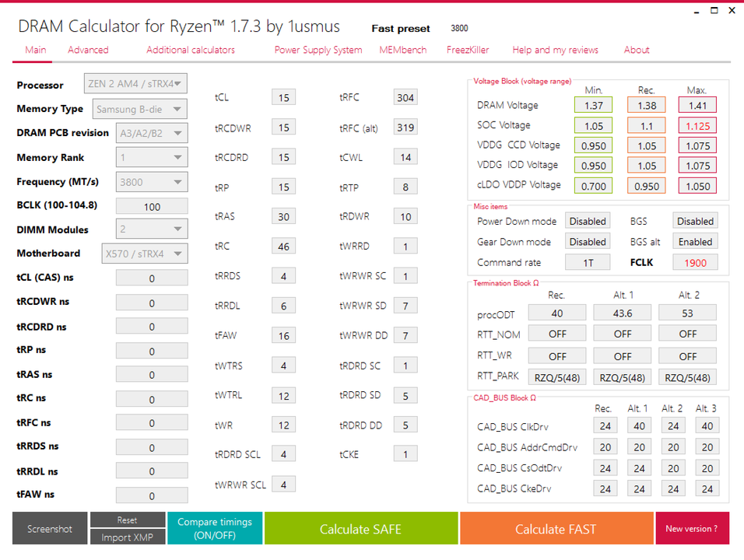Expand the Memory Rank dropdown
This screenshot has width=744, height=560.
151,157
